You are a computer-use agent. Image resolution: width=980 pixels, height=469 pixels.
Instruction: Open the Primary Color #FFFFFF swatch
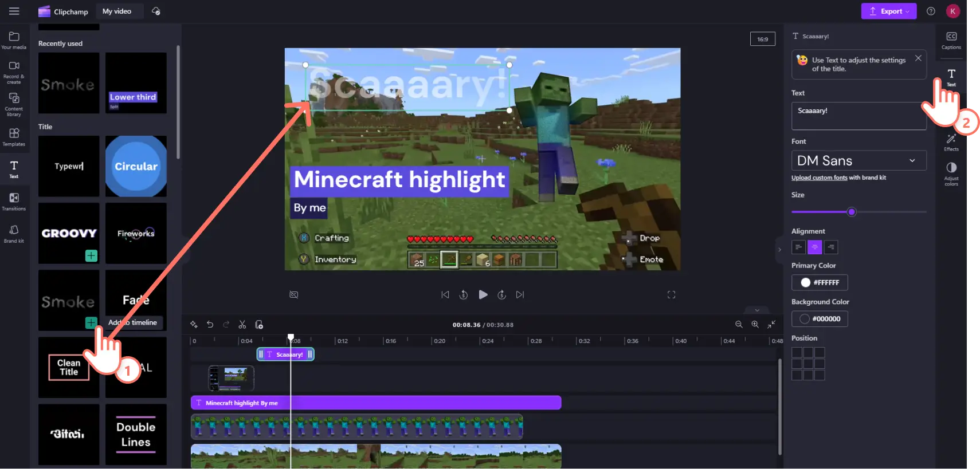[x=820, y=282]
